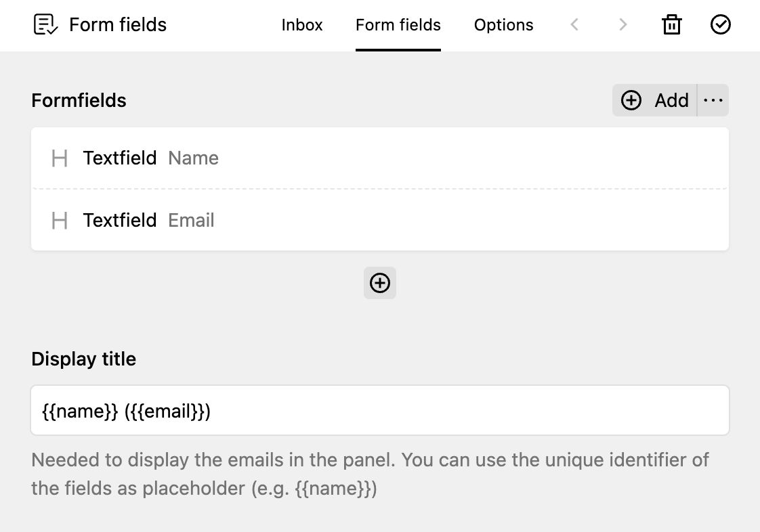Image resolution: width=760 pixels, height=532 pixels.
Task: Click the Form fields title text in header
Action: [117, 24]
